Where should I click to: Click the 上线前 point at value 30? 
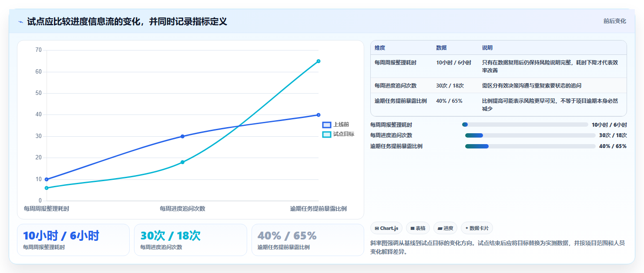tap(182, 136)
